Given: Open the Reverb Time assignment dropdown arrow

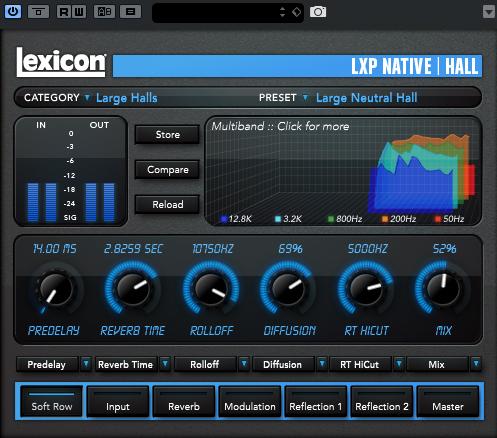Looking at the screenshot, I should pyautogui.click(x=165, y=364).
